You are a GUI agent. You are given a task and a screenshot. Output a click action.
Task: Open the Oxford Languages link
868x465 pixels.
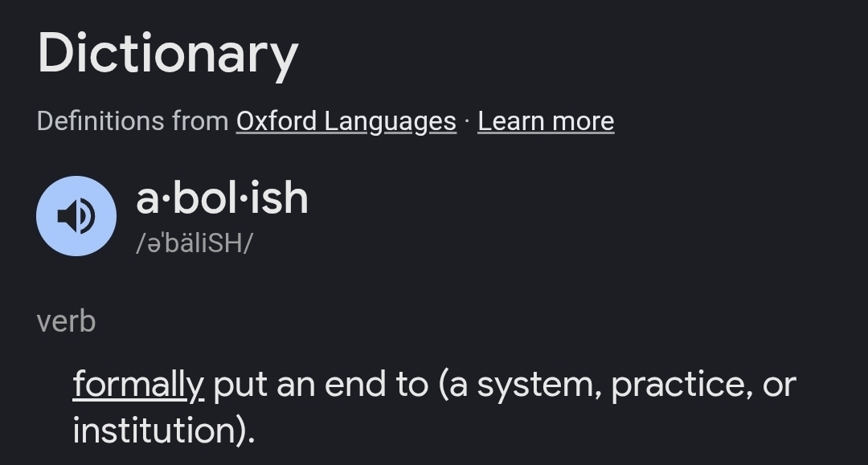point(346,121)
